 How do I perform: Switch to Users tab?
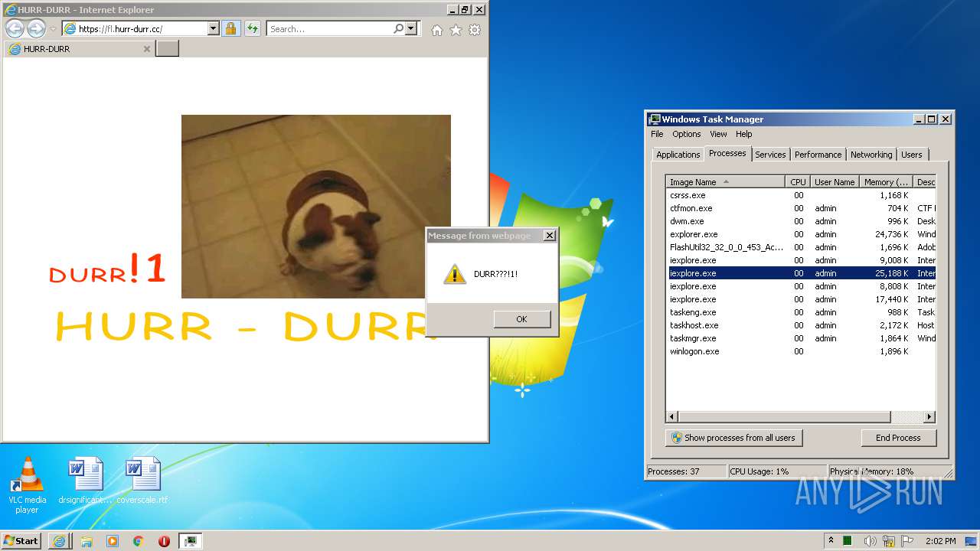911,155
